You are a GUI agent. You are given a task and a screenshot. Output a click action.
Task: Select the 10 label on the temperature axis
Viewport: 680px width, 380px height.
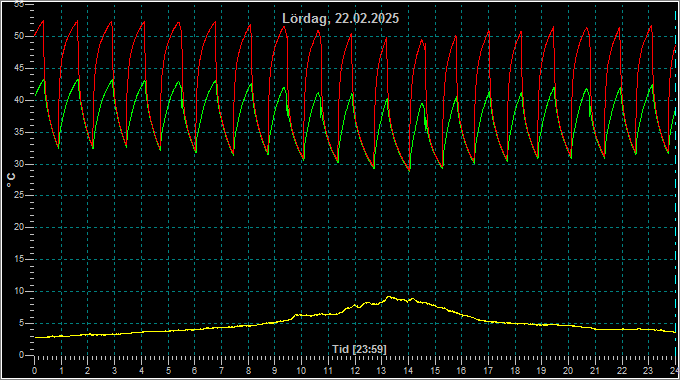click(19, 291)
